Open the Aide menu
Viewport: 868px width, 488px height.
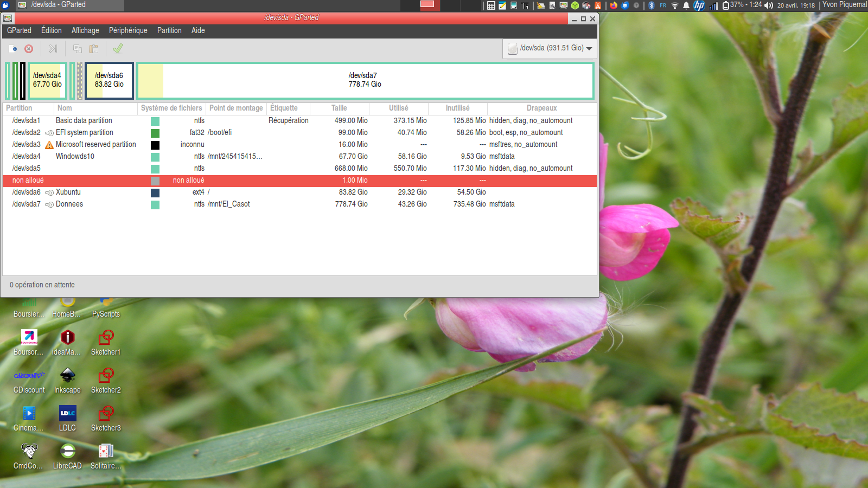click(x=198, y=30)
